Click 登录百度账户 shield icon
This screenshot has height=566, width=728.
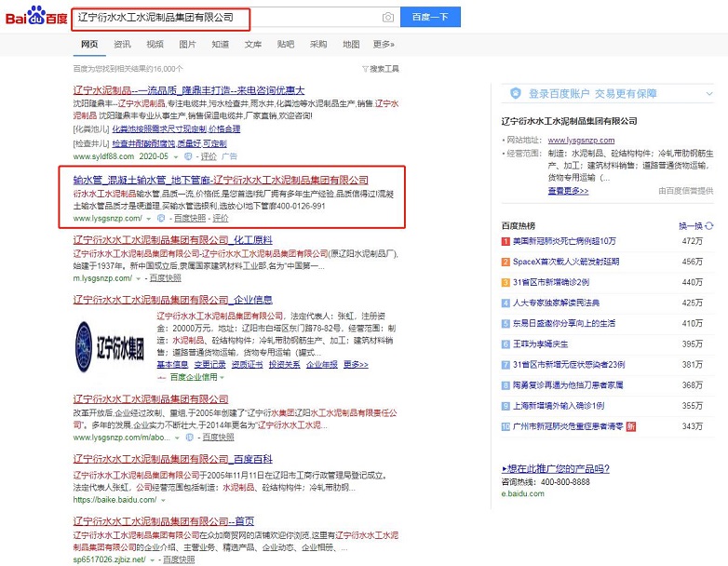516,93
